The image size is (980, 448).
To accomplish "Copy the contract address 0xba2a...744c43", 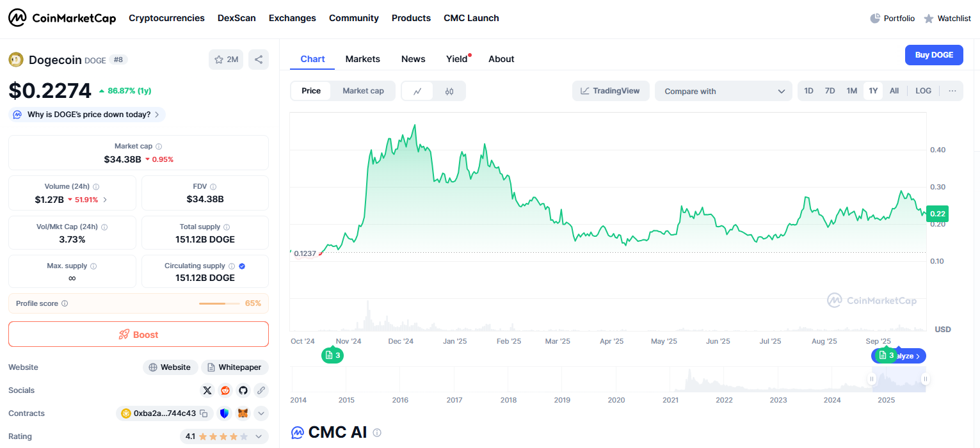I will click(204, 413).
